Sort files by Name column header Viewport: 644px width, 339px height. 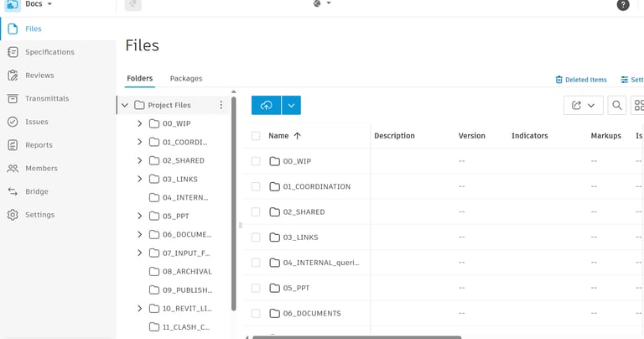pyautogui.click(x=278, y=136)
